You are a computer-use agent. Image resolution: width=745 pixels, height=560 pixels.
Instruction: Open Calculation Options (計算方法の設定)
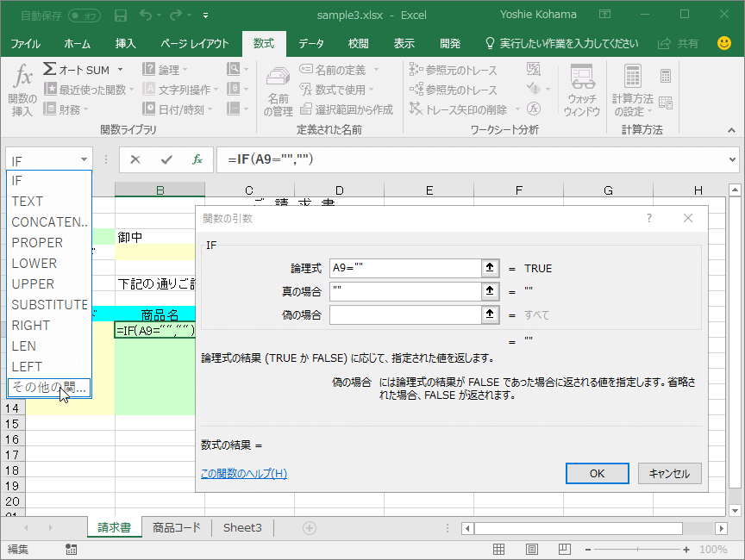pyautogui.click(x=632, y=90)
